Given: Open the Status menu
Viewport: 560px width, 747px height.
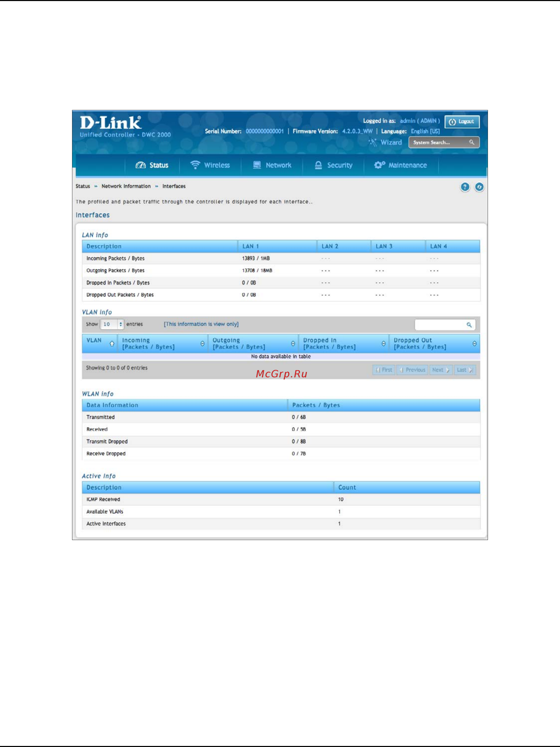Looking at the screenshot, I should click(152, 165).
